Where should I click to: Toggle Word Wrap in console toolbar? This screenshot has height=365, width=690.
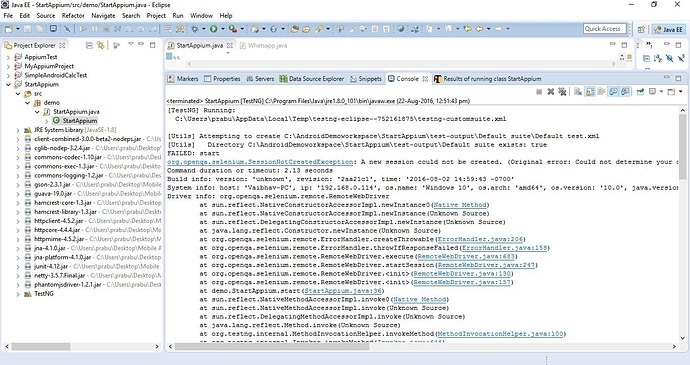601,92
